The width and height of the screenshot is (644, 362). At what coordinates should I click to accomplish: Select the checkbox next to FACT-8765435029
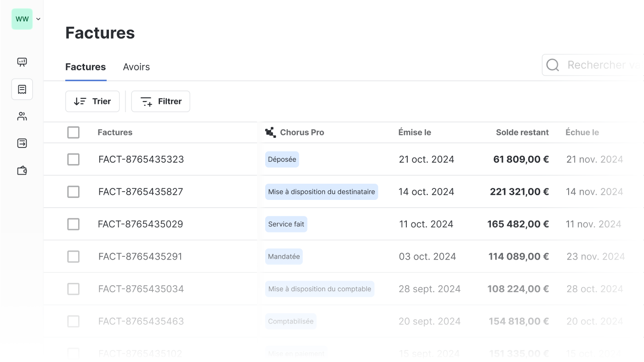point(73,224)
